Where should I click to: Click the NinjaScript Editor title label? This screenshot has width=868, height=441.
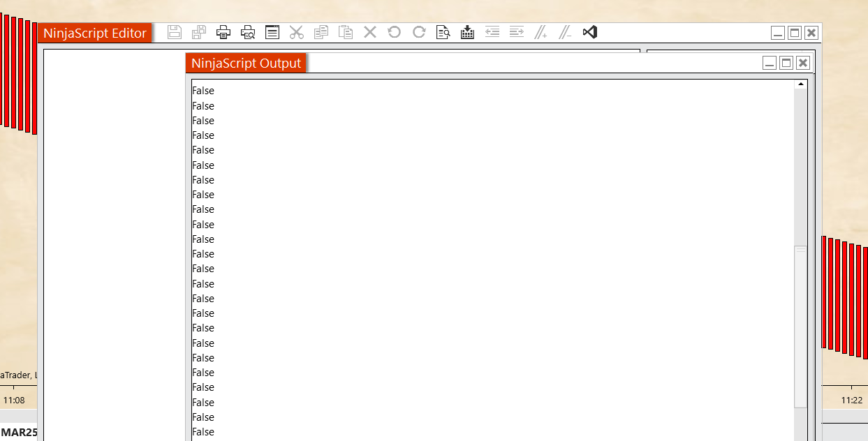[95, 33]
